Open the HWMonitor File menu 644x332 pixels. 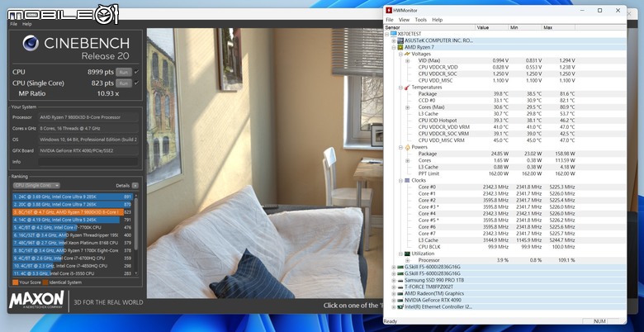point(390,20)
